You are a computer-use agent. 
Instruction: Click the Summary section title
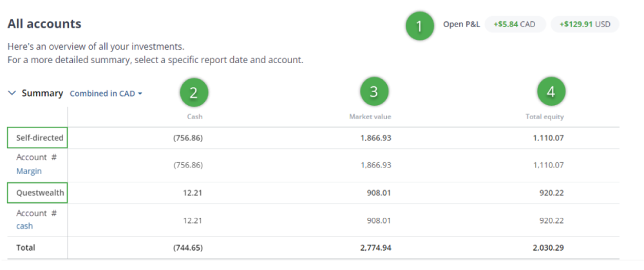pyautogui.click(x=43, y=93)
